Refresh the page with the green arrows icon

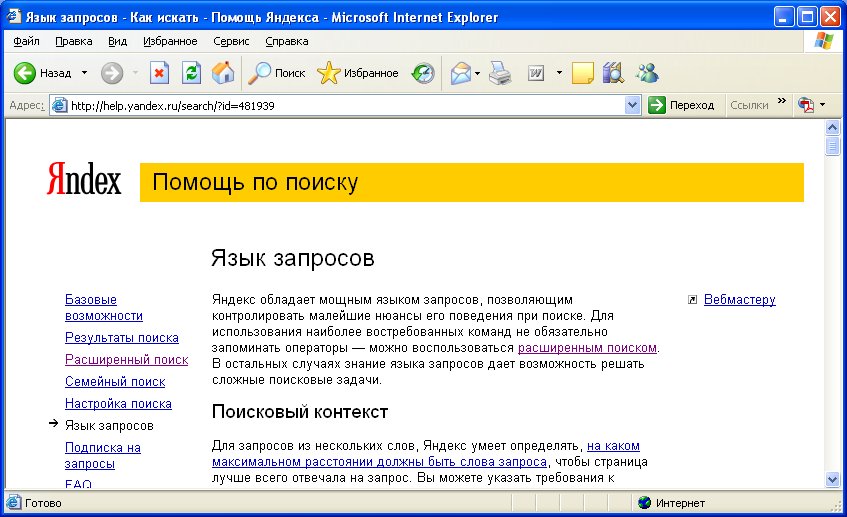pos(191,73)
